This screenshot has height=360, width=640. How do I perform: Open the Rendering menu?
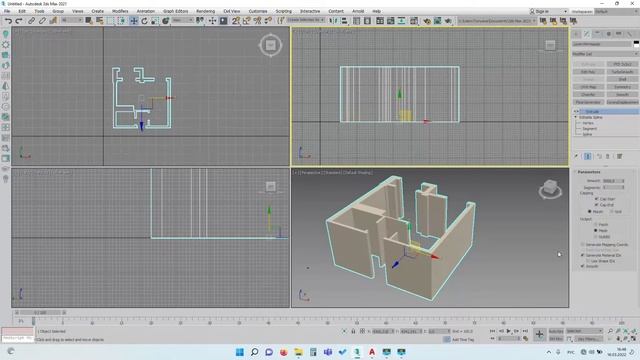[205, 11]
